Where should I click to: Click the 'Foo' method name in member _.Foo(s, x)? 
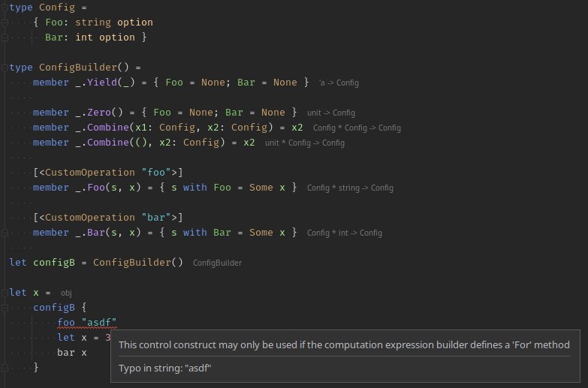pyautogui.click(x=96, y=188)
